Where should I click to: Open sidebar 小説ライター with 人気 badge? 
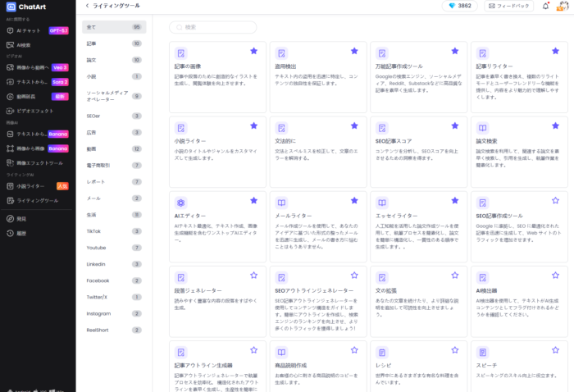click(x=38, y=186)
